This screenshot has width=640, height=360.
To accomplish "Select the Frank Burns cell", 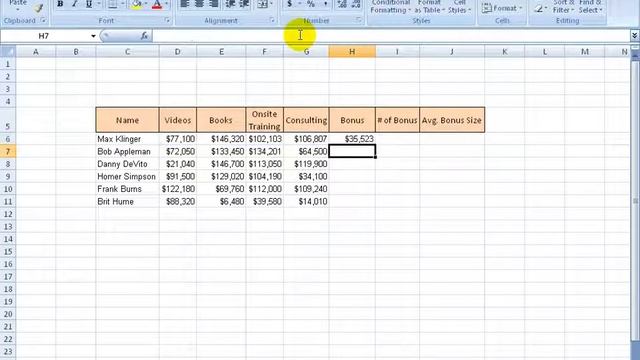I will tap(127, 189).
